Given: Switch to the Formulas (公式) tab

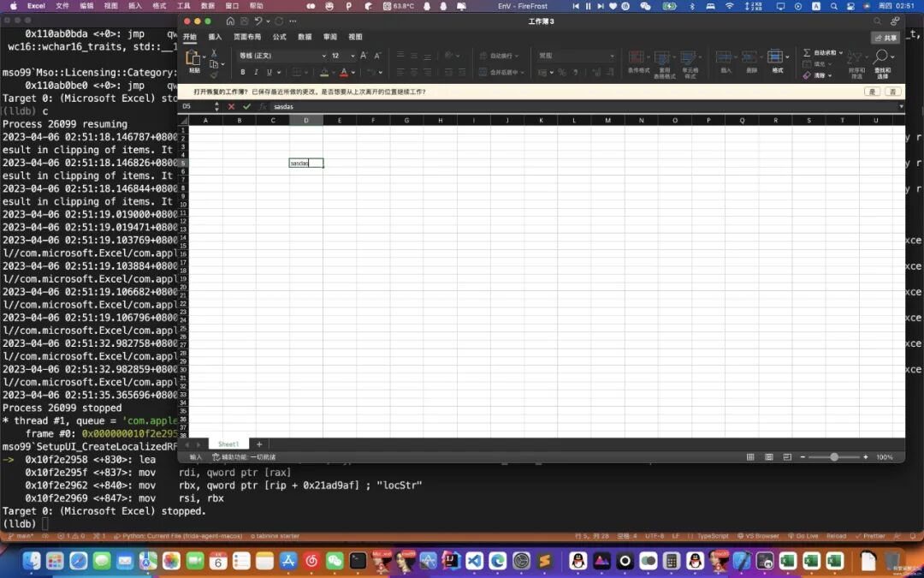Looking at the screenshot, I should click(x=279, y=37).
